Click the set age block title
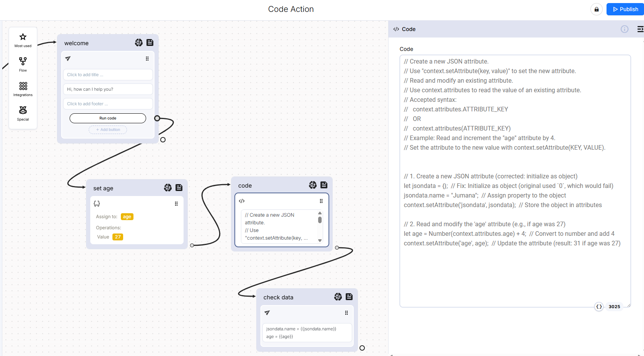The width and height of the screenshot is (644, 356). (103, 188)
